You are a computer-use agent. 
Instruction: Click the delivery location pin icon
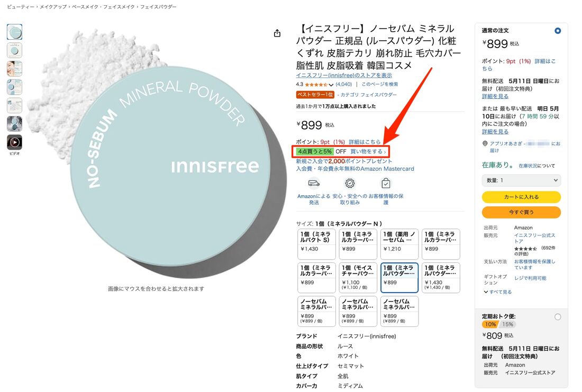coord(485,144)
